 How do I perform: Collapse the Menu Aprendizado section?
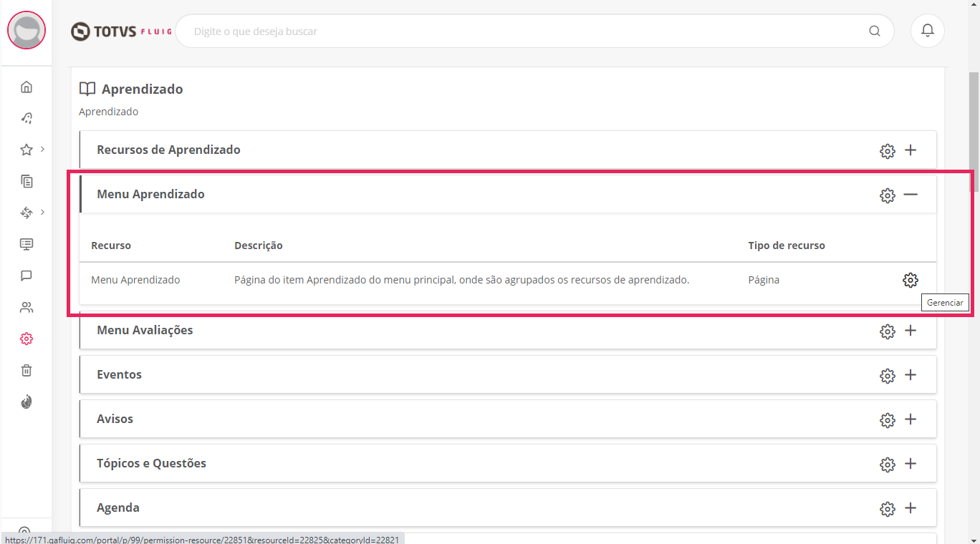(x=911, y=195)
